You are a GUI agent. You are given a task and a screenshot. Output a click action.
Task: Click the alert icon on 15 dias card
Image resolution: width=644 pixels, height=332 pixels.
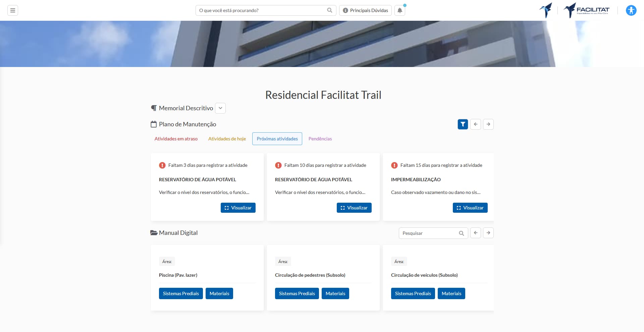394,165
